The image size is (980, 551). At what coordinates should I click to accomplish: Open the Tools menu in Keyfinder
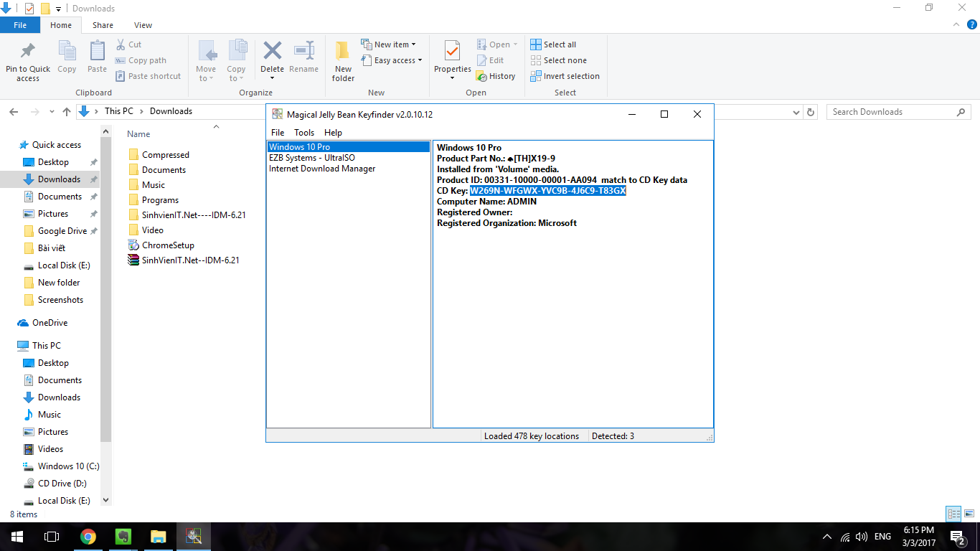[304, 133]
